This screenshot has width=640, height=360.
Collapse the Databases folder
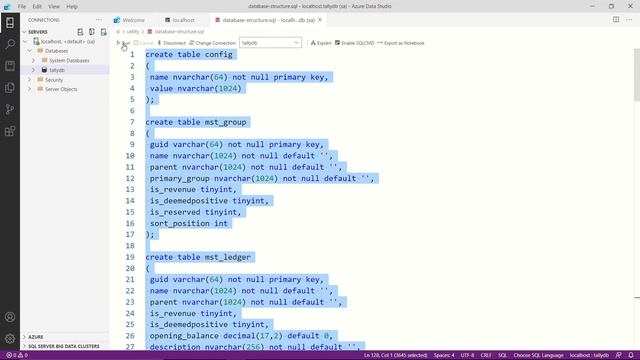click(30, 51)
